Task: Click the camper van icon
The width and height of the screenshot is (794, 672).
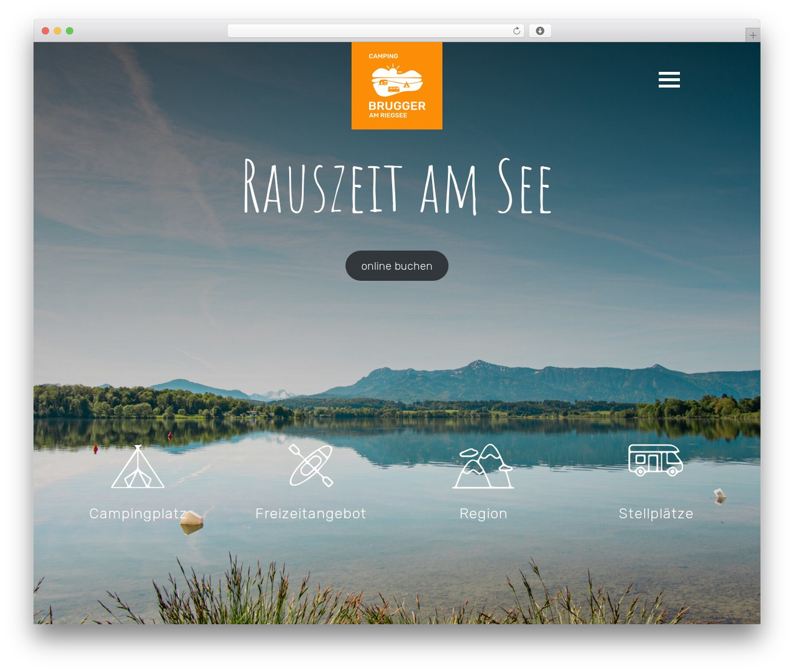Action: pyautogui.click(x=656, y=460)
